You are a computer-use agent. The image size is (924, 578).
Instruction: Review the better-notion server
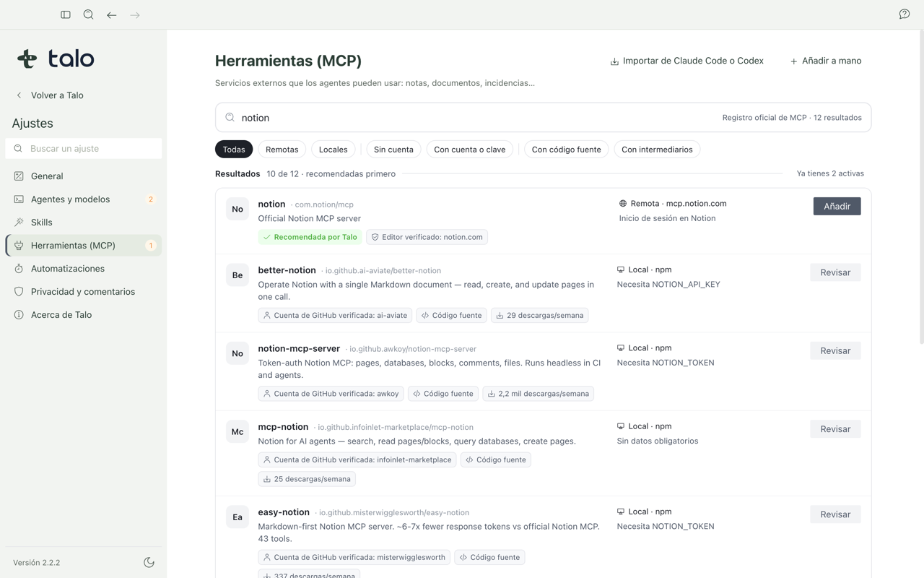click(835, 272)
